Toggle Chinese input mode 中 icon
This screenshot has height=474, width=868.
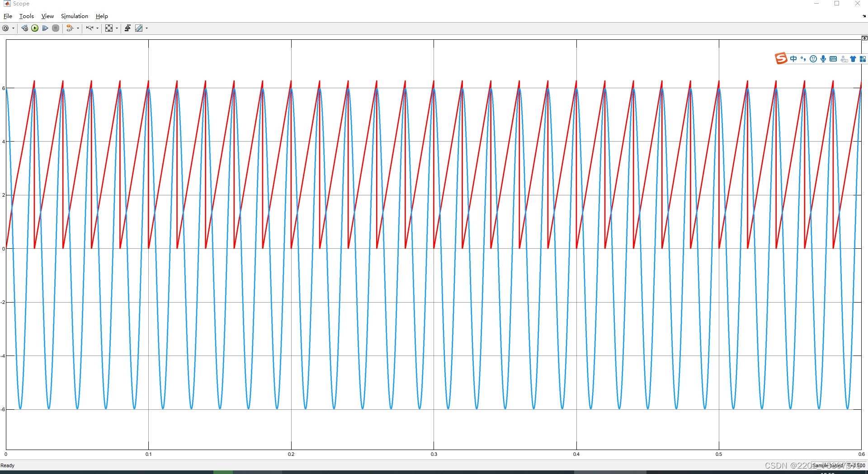point(793,59)
